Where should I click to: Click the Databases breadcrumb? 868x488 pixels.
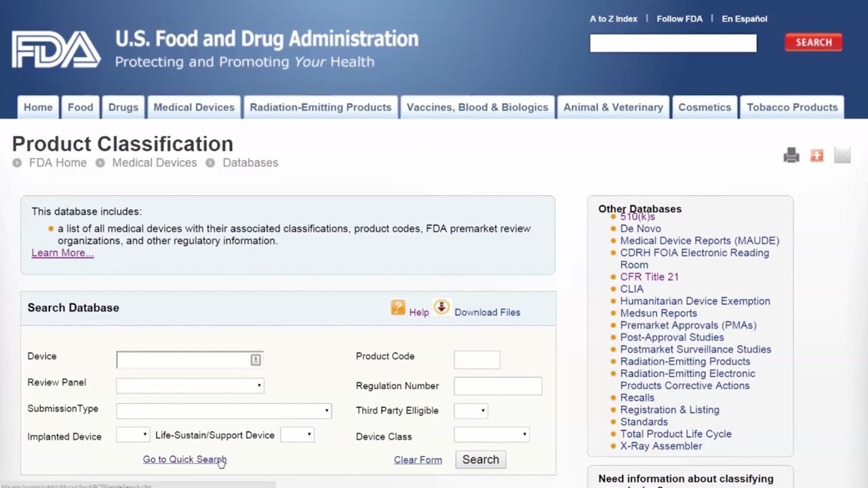click(250, 163)
